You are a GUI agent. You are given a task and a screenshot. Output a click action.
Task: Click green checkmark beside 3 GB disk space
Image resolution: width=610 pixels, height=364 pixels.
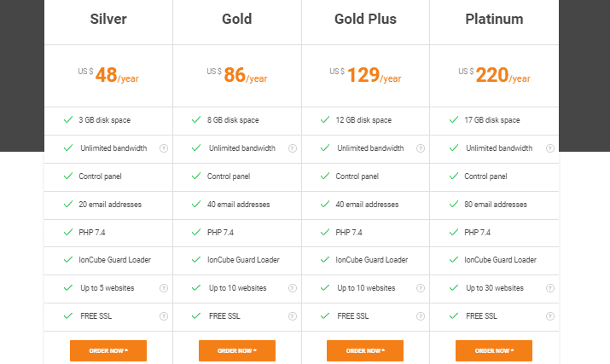tap(68, 119)
